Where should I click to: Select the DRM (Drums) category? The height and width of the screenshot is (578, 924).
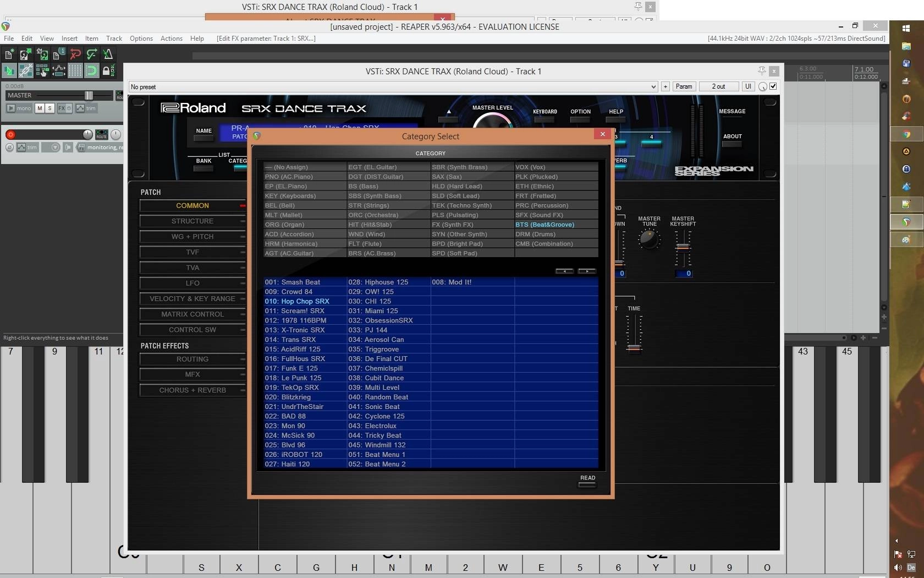[x=556, y=234]
